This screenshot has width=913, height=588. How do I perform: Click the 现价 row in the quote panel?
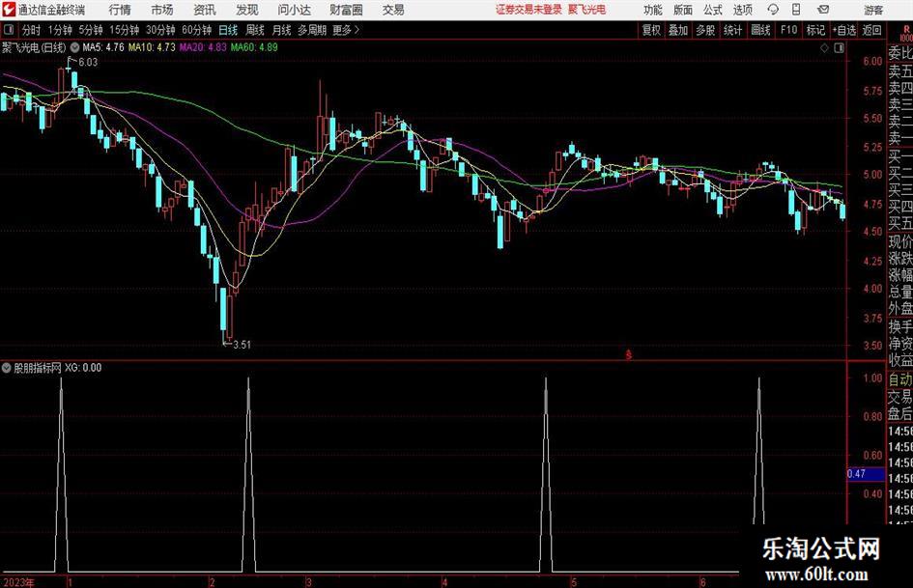click(x=900, y=241)
